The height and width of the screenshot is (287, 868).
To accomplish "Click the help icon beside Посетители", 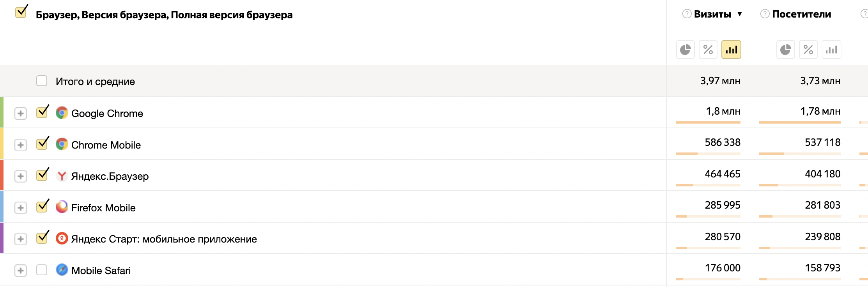I will (765, 14).
